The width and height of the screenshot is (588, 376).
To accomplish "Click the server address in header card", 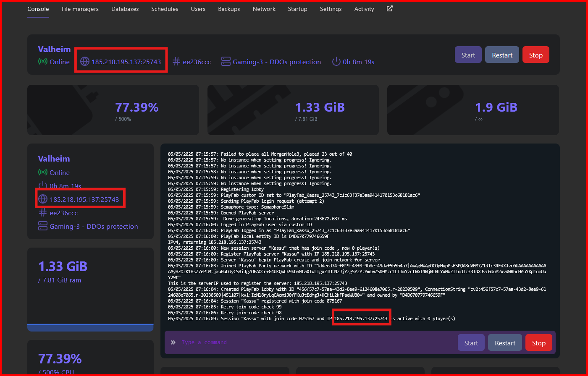I will (126, 62).
